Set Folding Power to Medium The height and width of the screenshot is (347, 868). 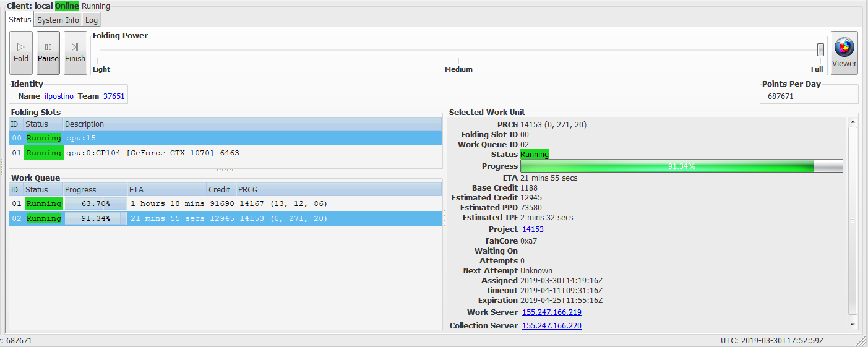click(458, 69)
